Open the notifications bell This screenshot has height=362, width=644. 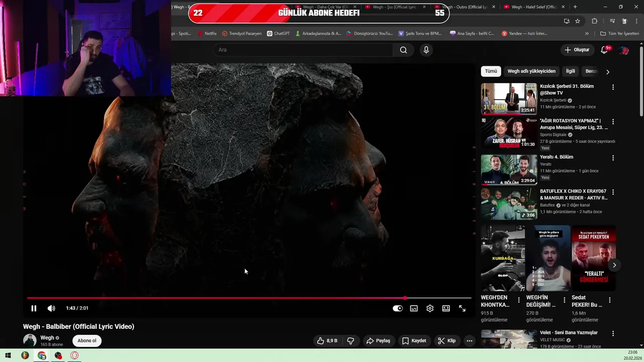605,50
